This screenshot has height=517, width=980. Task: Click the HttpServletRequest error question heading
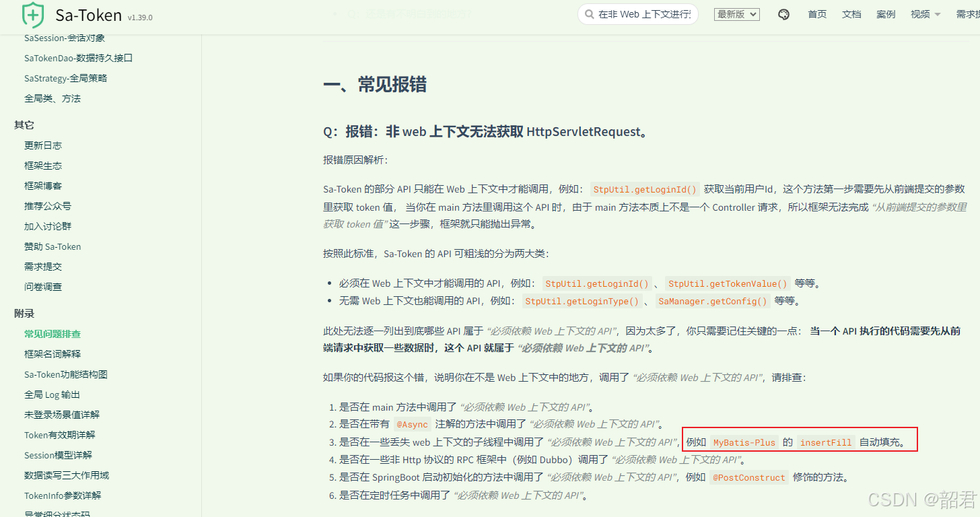point(485,132)
